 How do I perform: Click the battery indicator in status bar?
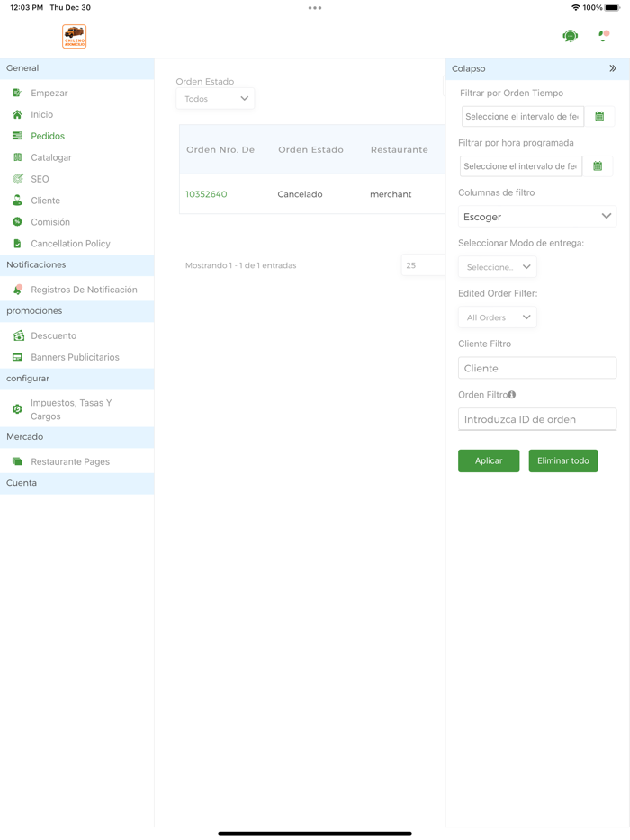click(612, 7)
